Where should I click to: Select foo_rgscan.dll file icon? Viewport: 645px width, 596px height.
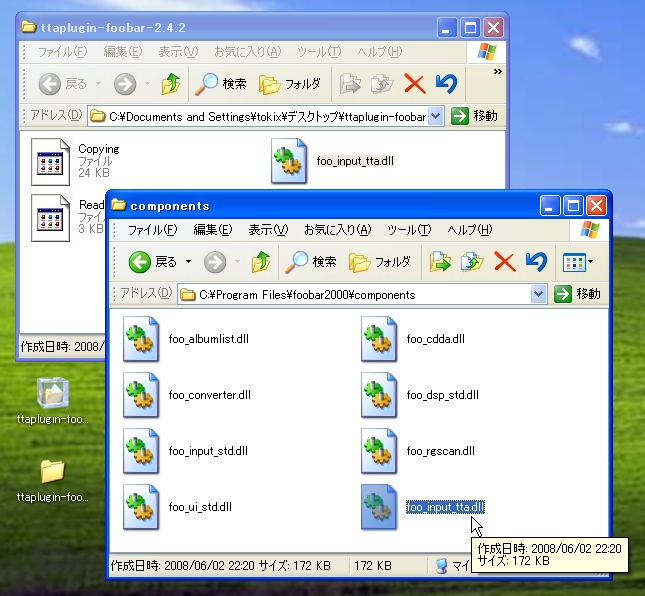379,451
